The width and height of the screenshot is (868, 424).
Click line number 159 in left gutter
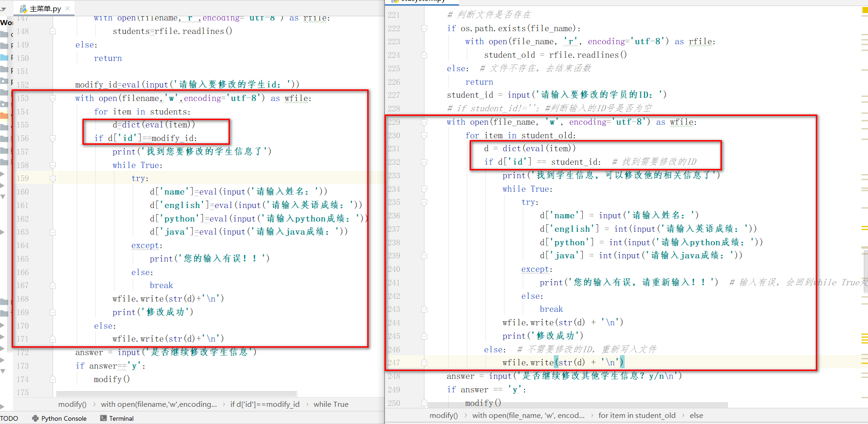pos(22,178)
